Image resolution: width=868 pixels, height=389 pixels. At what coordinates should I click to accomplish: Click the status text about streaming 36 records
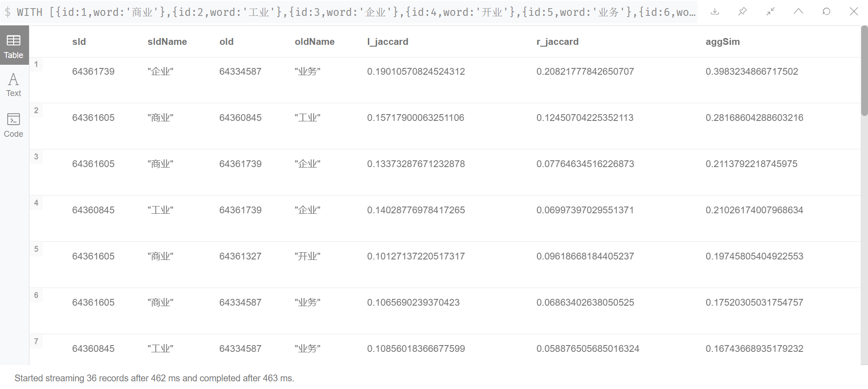click(x=154, y=378)
